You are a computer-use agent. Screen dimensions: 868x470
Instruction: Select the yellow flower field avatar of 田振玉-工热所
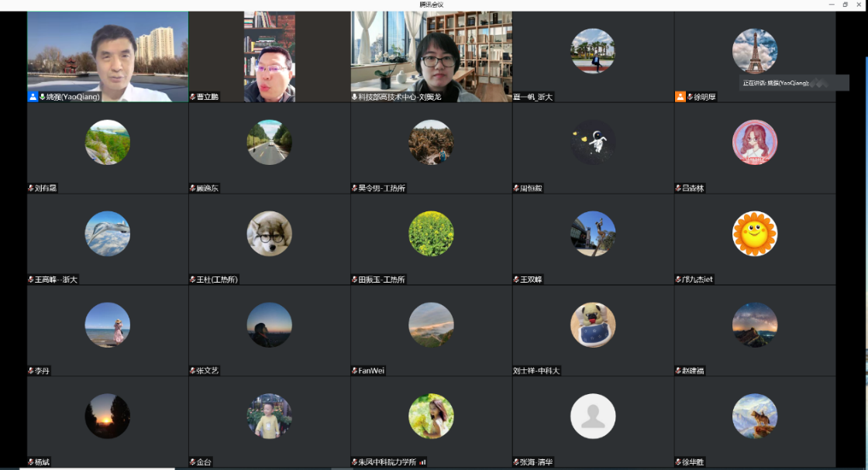(431, 234)
